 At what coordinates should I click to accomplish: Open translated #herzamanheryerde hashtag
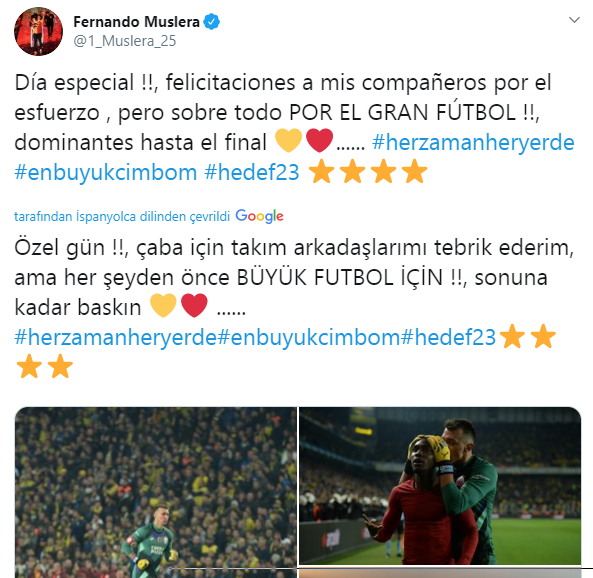[115, 337]
